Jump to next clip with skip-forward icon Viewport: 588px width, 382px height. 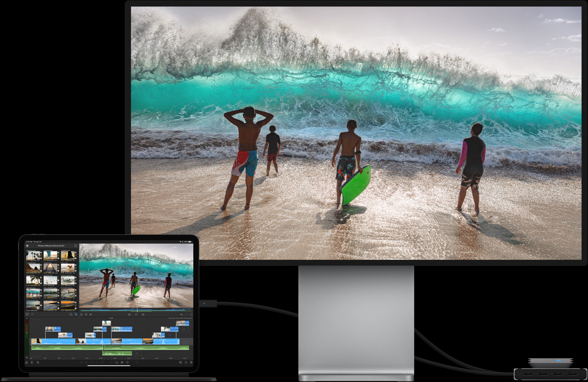[x=143, y=315]
